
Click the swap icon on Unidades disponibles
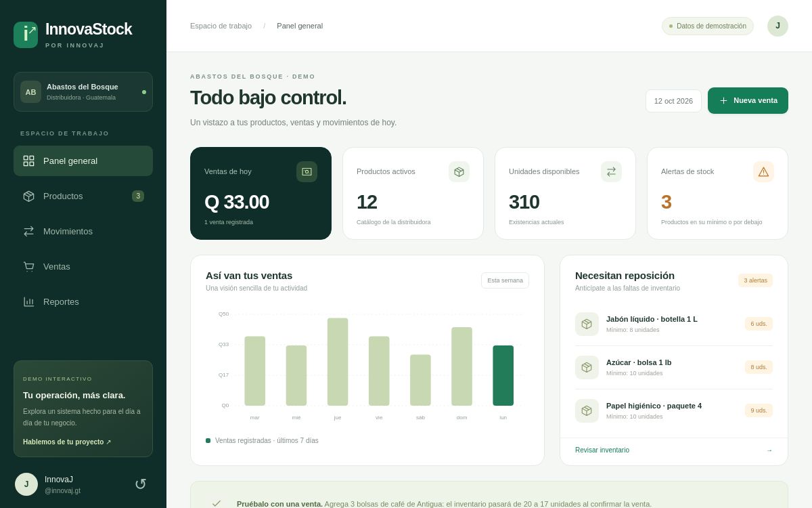tap(611, 171)
